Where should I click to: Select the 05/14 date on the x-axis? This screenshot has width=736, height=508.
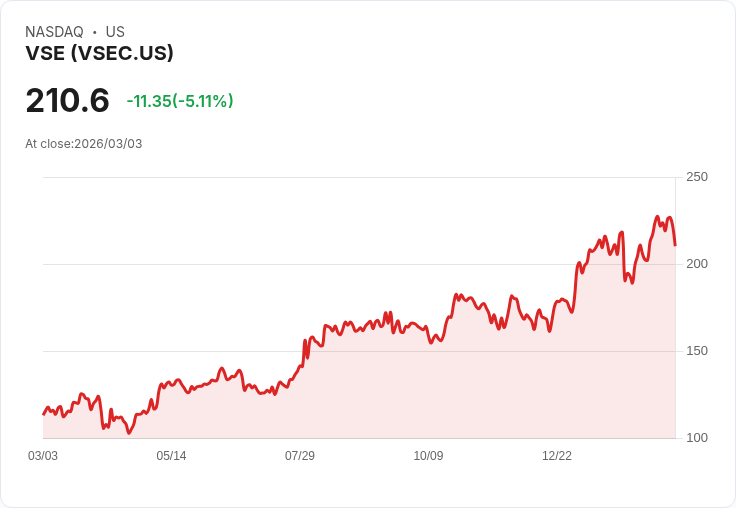(171, 456)
